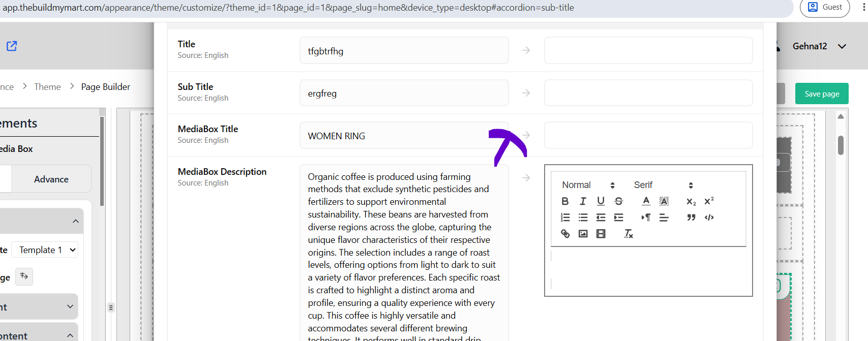
Task: Collapse the bottom Content section chevron
Action: (70, 335)
